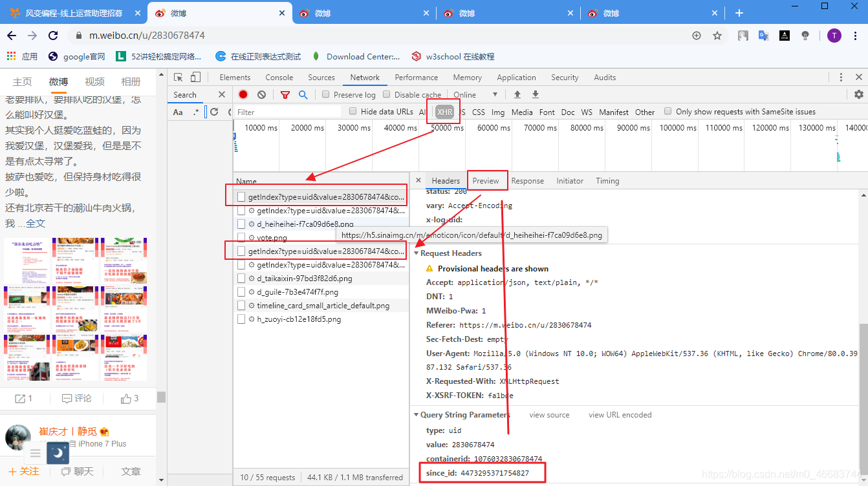Viewport: 868px width, 486px height.
Task: Open the Chrome three-dot menu
Action: tap(854, 36)
